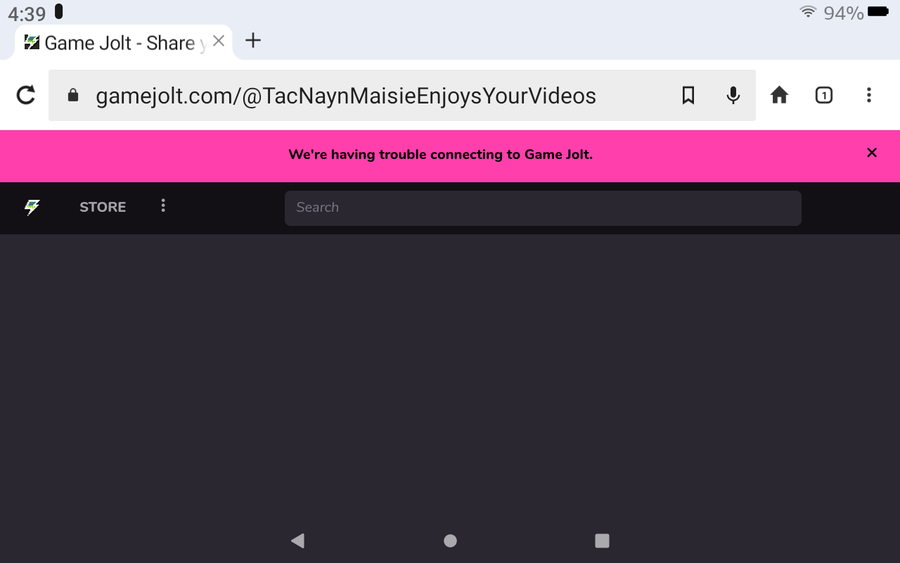Tap the Android back button
The height and width of the screenshot is (563, 900).
coord(298,541)
